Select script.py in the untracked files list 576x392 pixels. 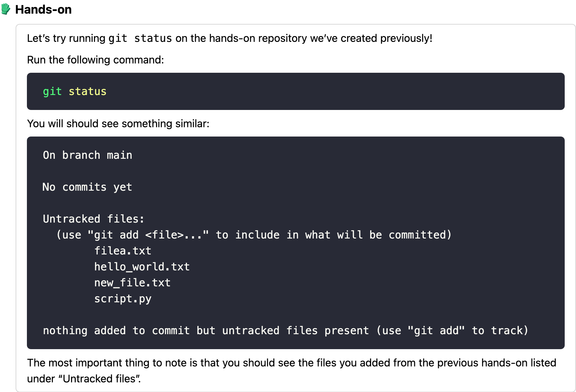[123, 299]
